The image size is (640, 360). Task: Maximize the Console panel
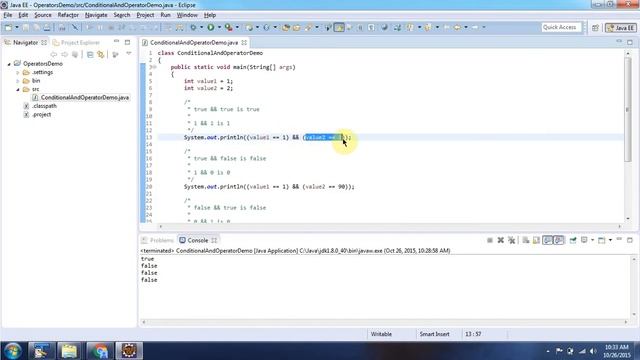[x=630, y=240]
